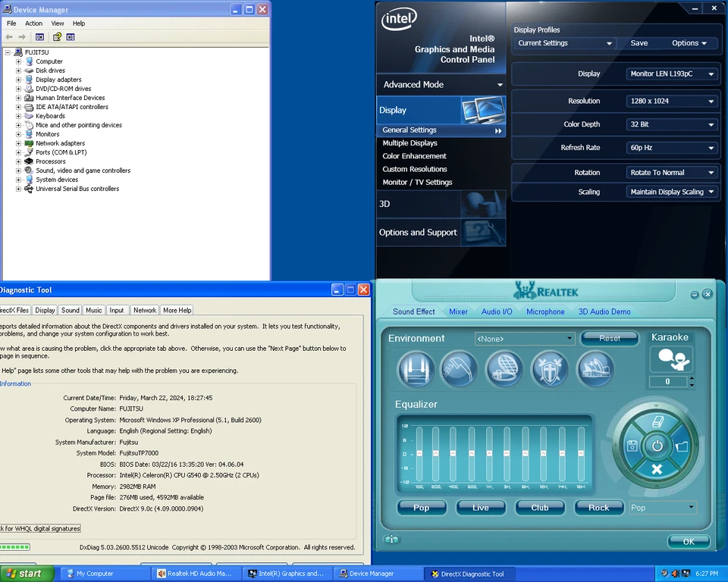Viewport: 728px width, 582px height.
Task: Click the Properties icon in Device Manager toolbar
Action: pos(71,36)
